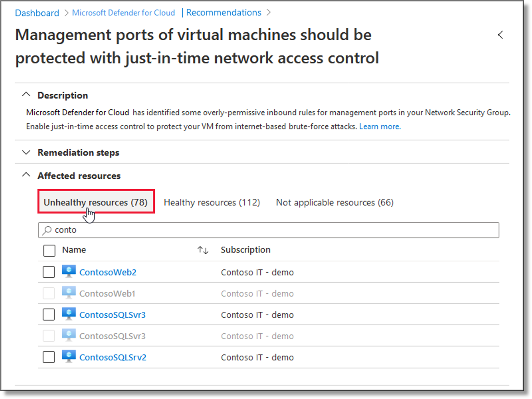Collapse the pane with the top-right back chevron
Viewport: 532px width, 399px height.
[500, 35]
